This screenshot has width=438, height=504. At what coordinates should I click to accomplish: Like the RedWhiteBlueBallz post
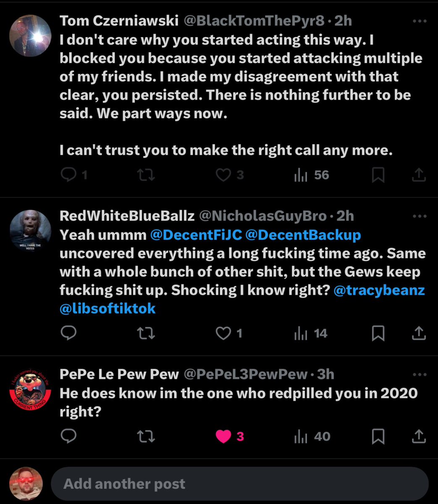223,333
